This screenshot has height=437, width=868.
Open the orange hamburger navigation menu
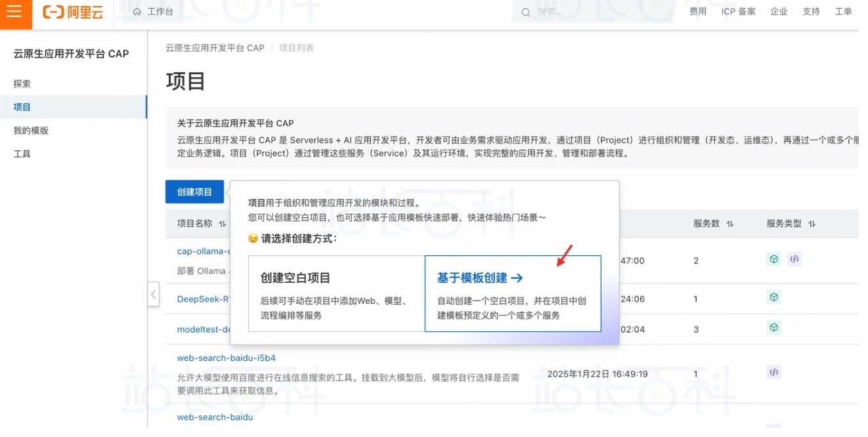click(14, 12)
